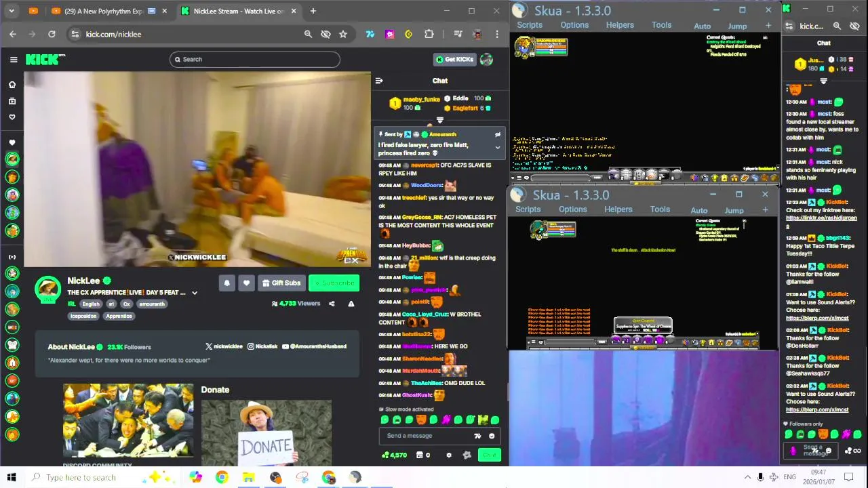Click the plus button in top Skua window

768,26
